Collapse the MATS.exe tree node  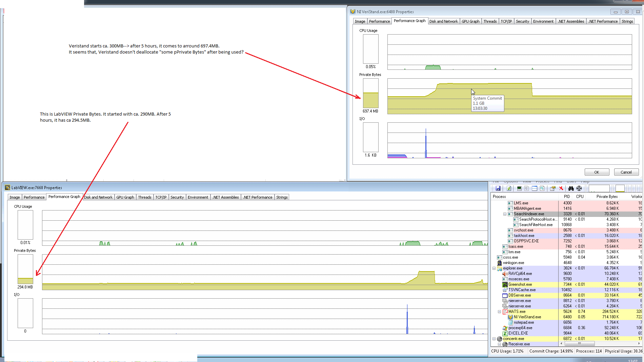[499, 311]
